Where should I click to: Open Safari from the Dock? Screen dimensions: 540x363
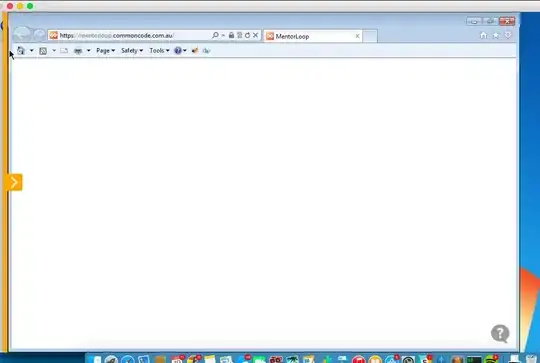pyautogui.click(x=128, y=360)
